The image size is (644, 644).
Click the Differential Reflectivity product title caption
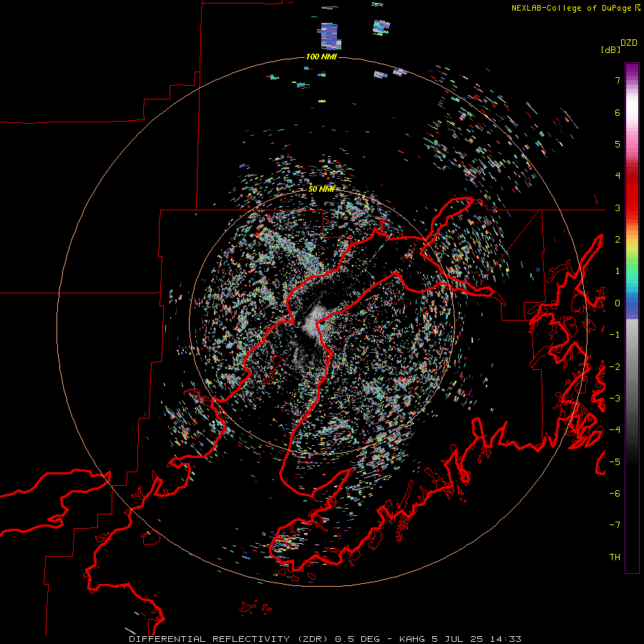tap(326, 639)
